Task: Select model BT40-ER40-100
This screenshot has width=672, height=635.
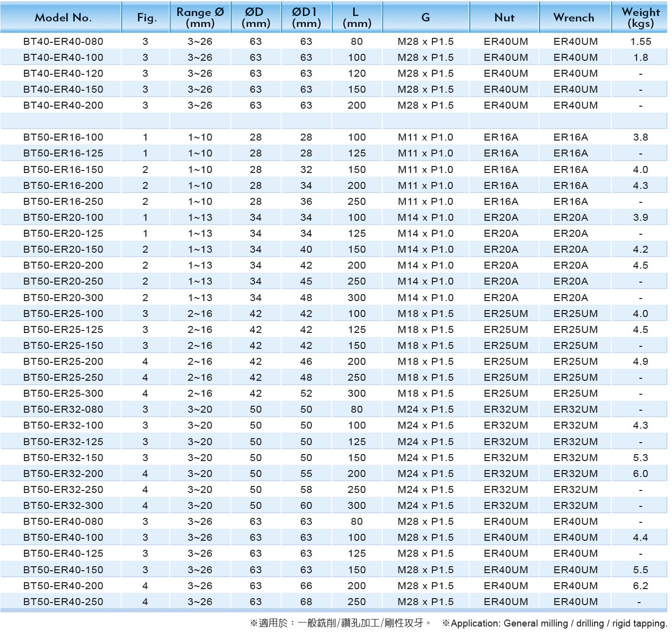Action: click(63, 57)
